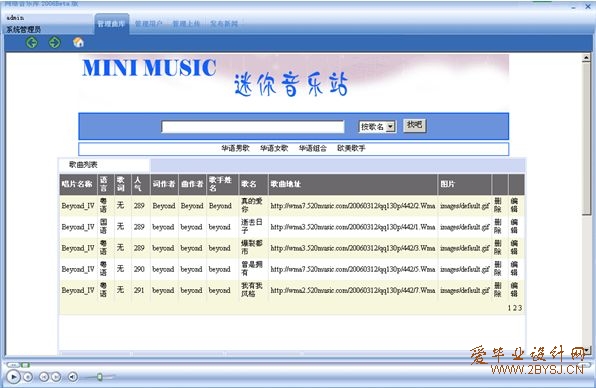Delete the 真的爱你 song row
Viewport: 596px width, 388px height.
pos(498,205)
